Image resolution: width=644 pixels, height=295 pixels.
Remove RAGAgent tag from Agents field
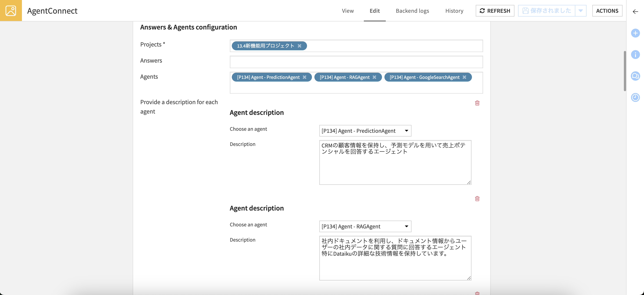374,77
